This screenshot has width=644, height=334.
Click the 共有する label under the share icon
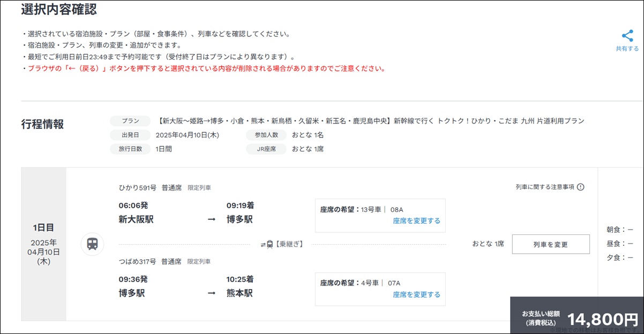627,49
